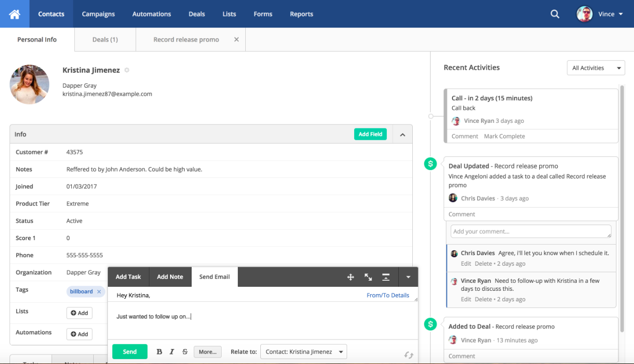
Task: Collapse the email composer window
Action: (386, 277)
